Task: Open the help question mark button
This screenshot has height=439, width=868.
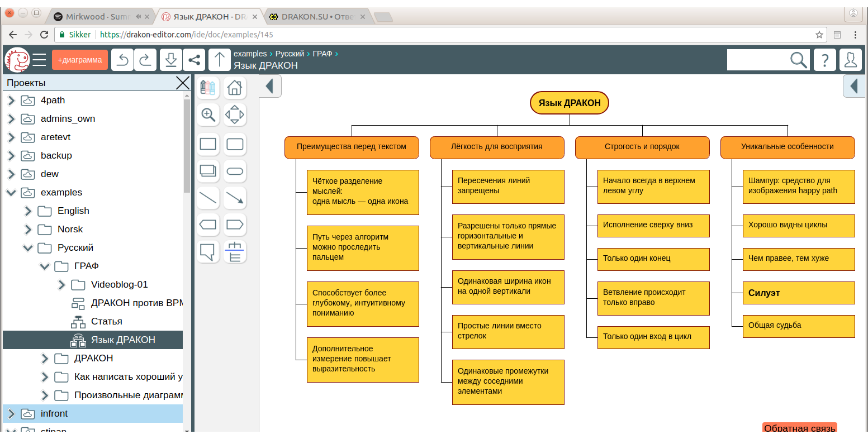Action: pos(824,60)
